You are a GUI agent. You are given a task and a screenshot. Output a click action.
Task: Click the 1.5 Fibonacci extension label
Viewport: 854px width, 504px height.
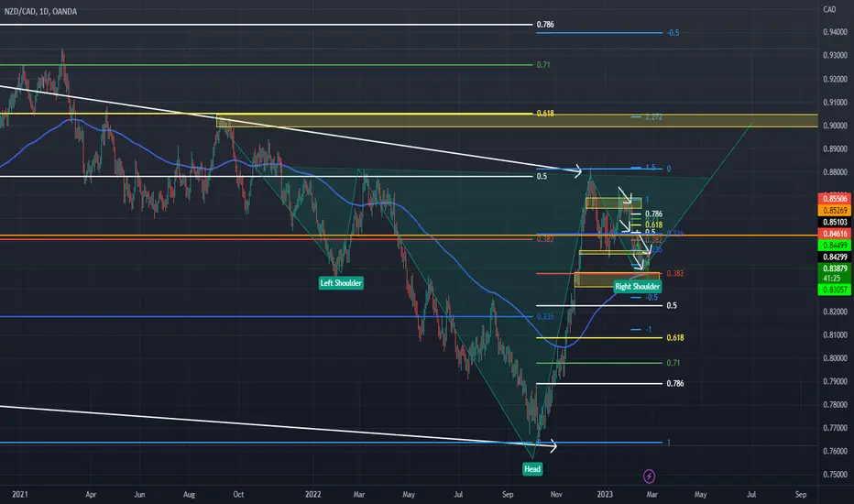651,168
